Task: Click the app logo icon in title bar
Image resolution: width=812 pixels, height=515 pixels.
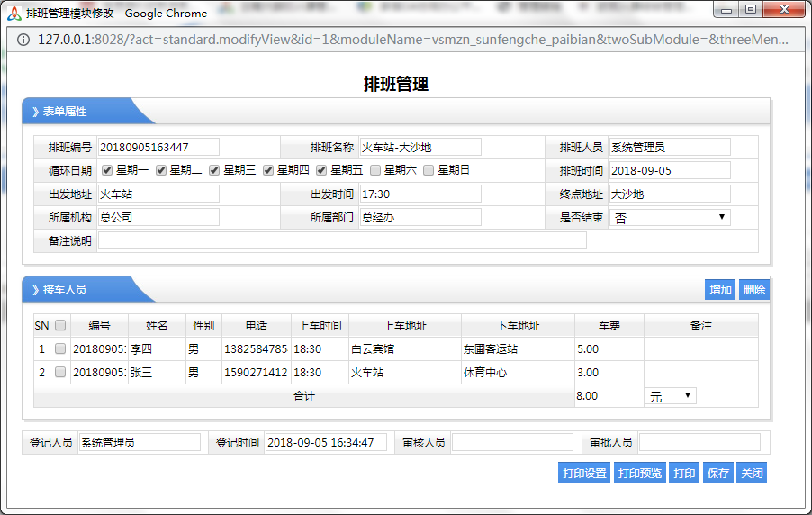Action: click(x=14, y=13)
